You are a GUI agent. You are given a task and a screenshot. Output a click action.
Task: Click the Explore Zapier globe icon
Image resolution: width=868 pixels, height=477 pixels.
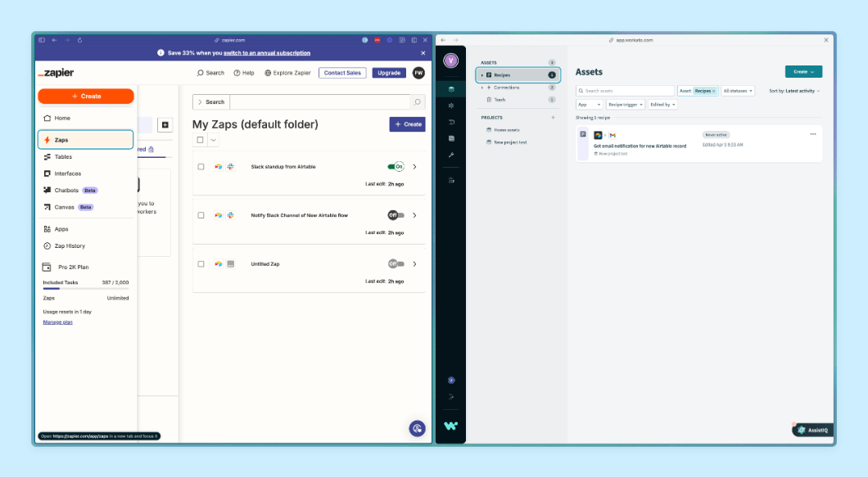268,73
